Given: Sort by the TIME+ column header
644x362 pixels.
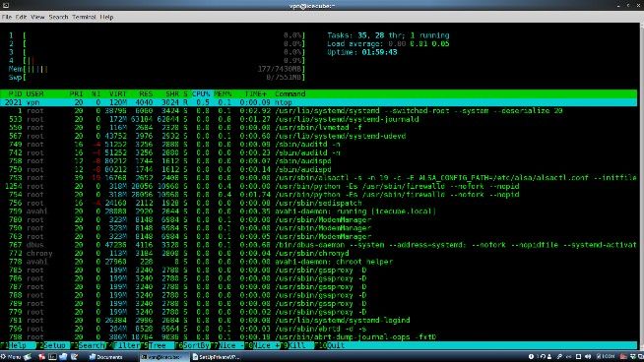Looking at the screenshot, I should point(255,94).
